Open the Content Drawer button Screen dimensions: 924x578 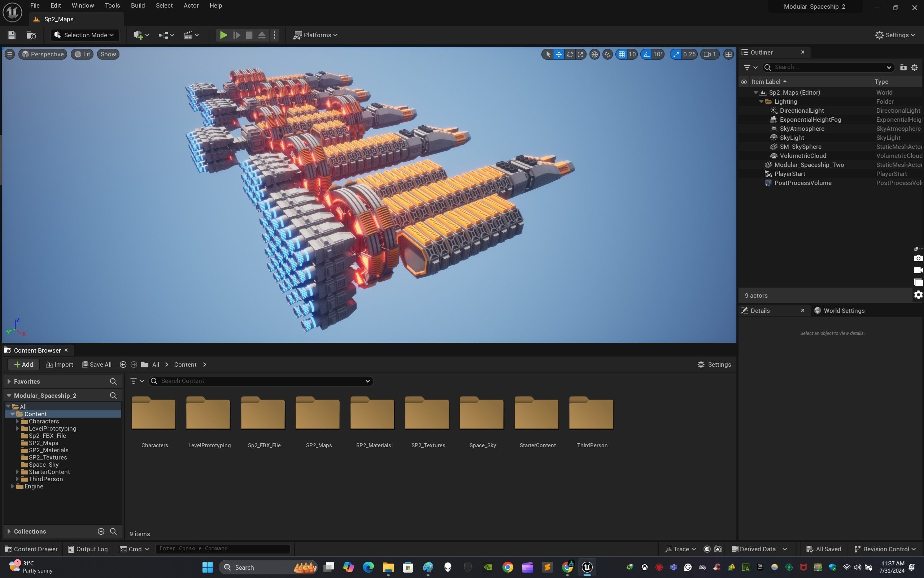point(31,549)
